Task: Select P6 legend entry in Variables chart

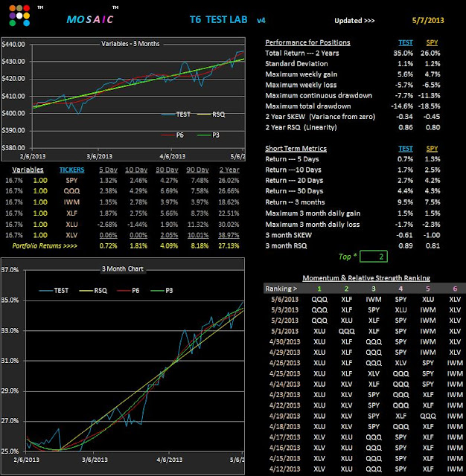Action: pos(173,135)
